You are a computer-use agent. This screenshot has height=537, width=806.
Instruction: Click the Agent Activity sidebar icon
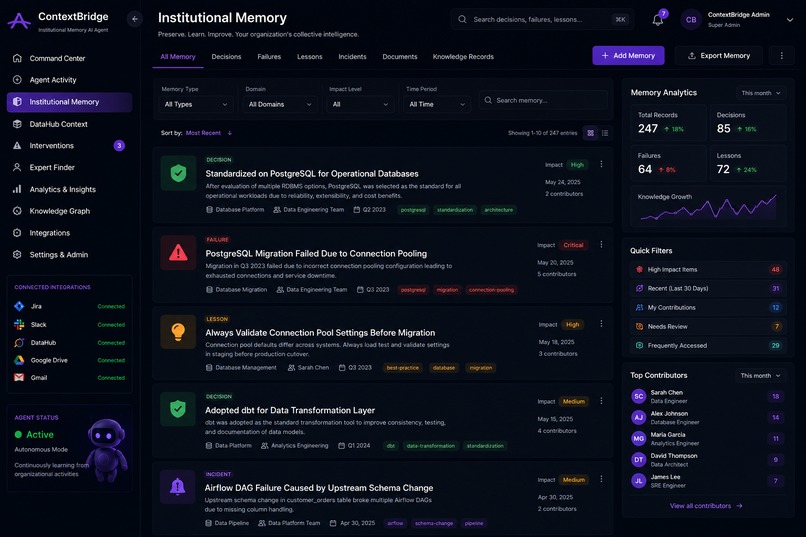coord(17,80)
